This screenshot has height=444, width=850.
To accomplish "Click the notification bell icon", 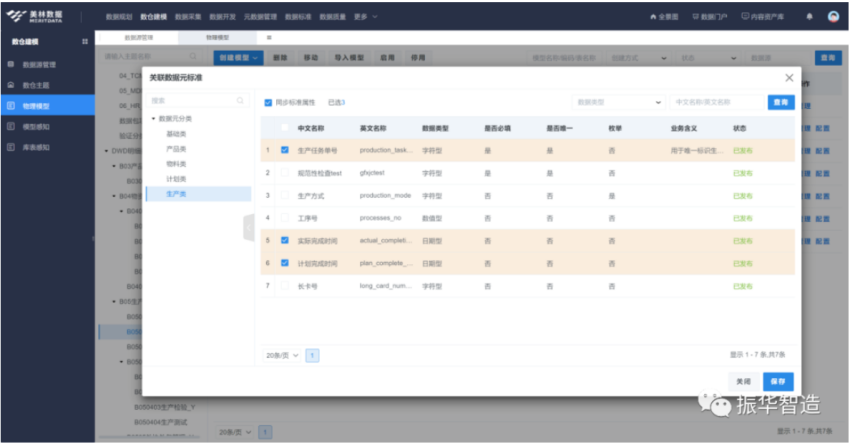I will 809,17.
